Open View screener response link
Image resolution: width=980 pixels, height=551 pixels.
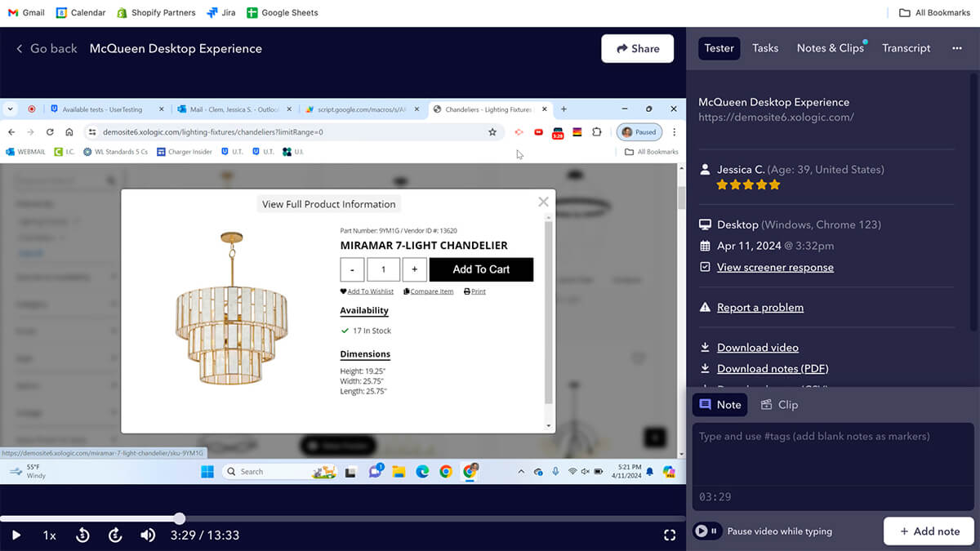775,267
